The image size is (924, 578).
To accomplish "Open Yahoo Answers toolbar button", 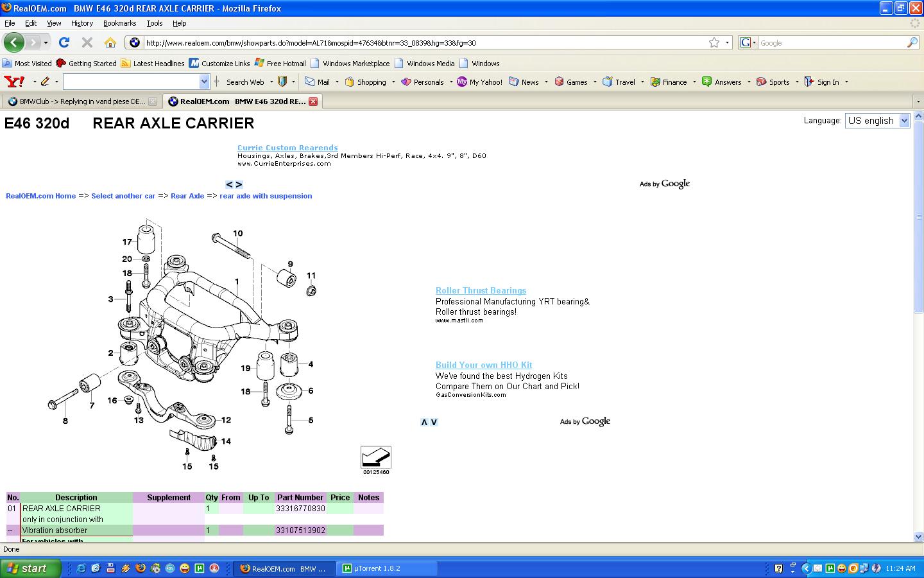I will tap(721, 82).
